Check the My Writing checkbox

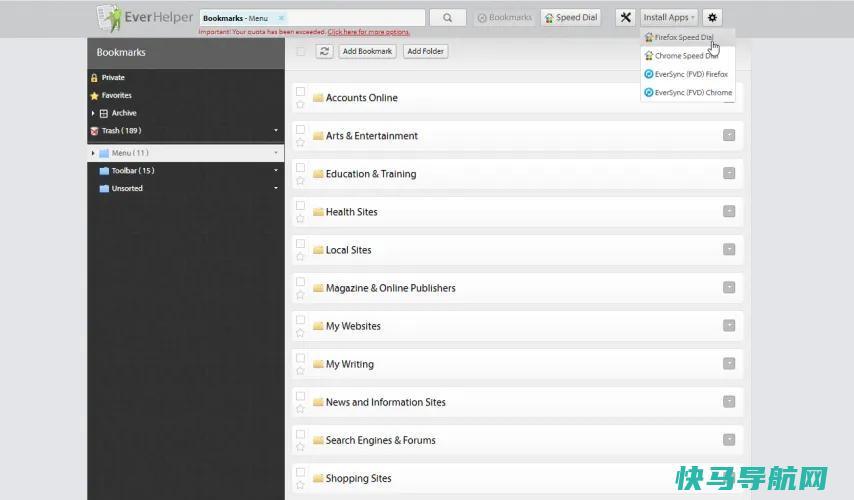(300, 358)
